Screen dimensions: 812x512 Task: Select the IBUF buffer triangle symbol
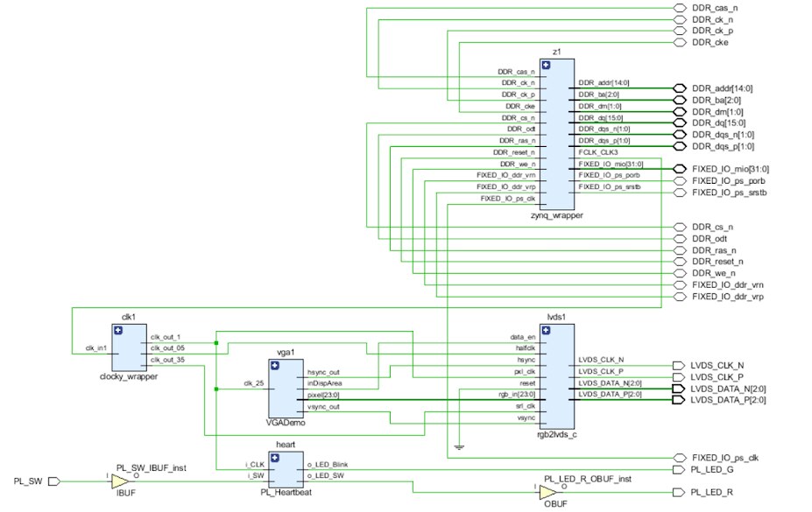coord(120,481)
